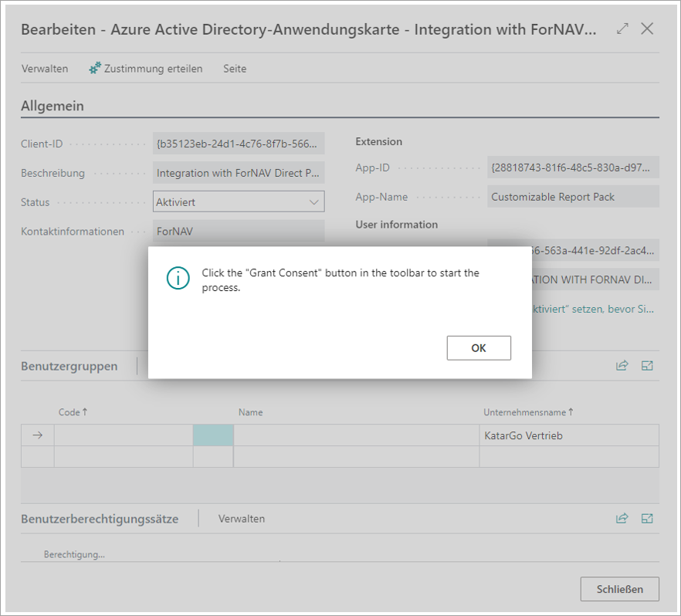681x616 pixels.
Task: Sort by the Code column header
Action: (73, 412)
